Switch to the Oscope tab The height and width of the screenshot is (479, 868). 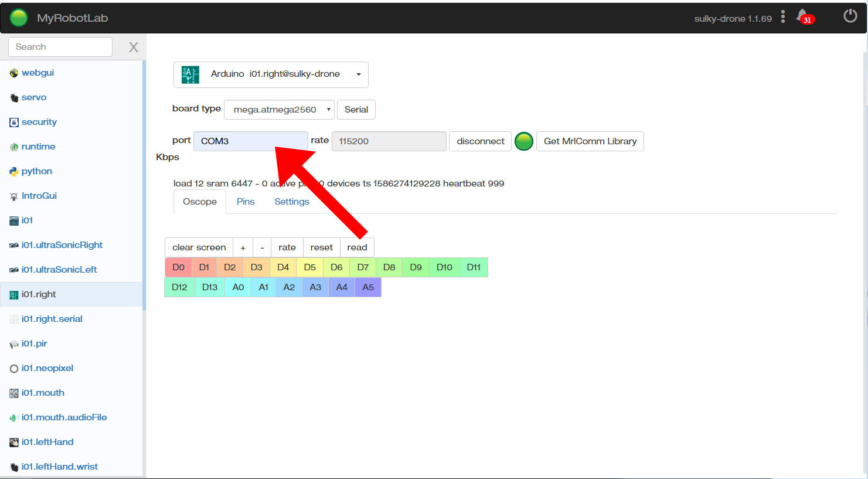click(x=200, y=202)
